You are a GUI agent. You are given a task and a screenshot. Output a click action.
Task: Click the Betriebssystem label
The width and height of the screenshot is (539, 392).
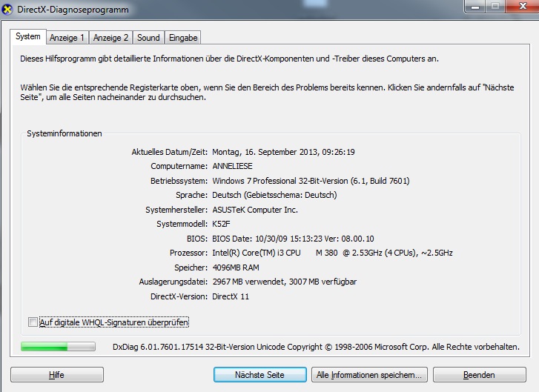point(179,181)
